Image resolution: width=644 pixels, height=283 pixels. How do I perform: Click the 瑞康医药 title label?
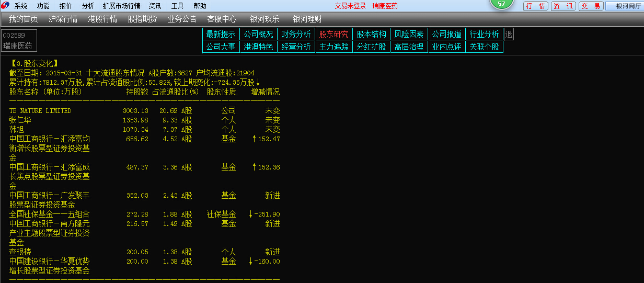click(x=385, y=6)
